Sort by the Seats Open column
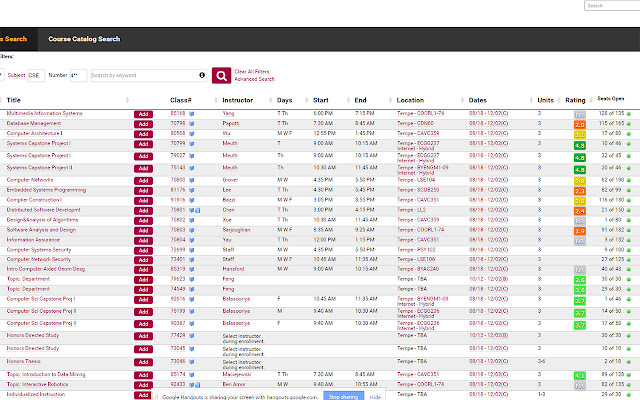 611,99
